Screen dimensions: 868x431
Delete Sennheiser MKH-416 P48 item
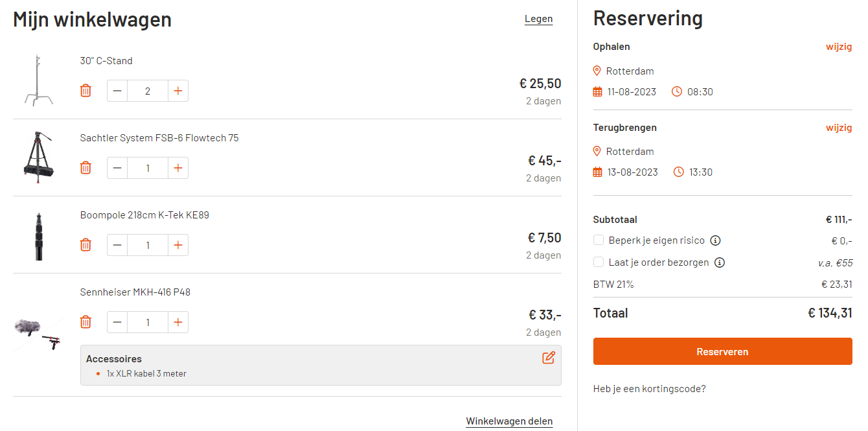coord(86,322)
